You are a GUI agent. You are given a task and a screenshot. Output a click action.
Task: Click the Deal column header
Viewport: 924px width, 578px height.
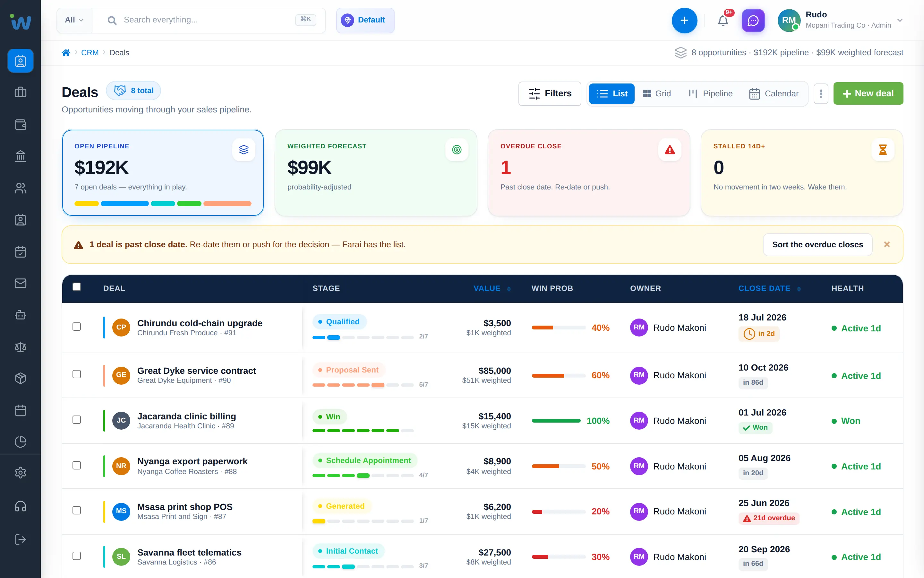pos(114,288)
